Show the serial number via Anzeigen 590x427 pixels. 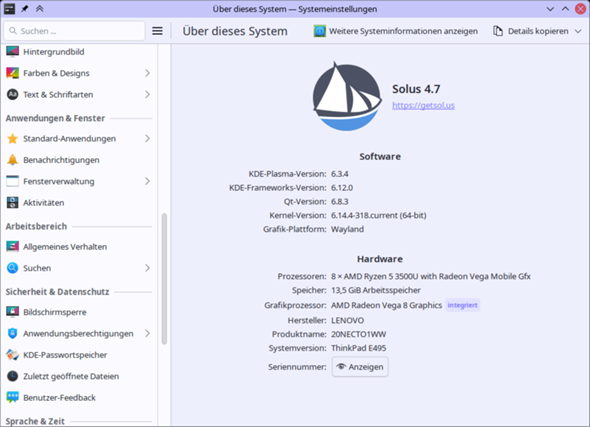click(360, 367)
